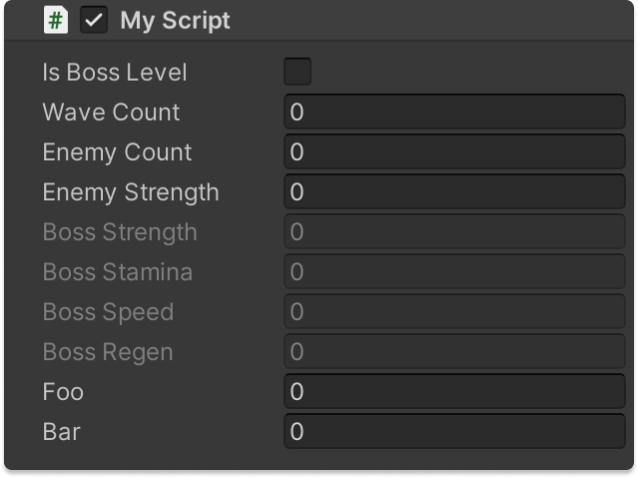Screen dimensions: 638x478
Task: Select the Enemy Count label
Action: pos(117,152)
